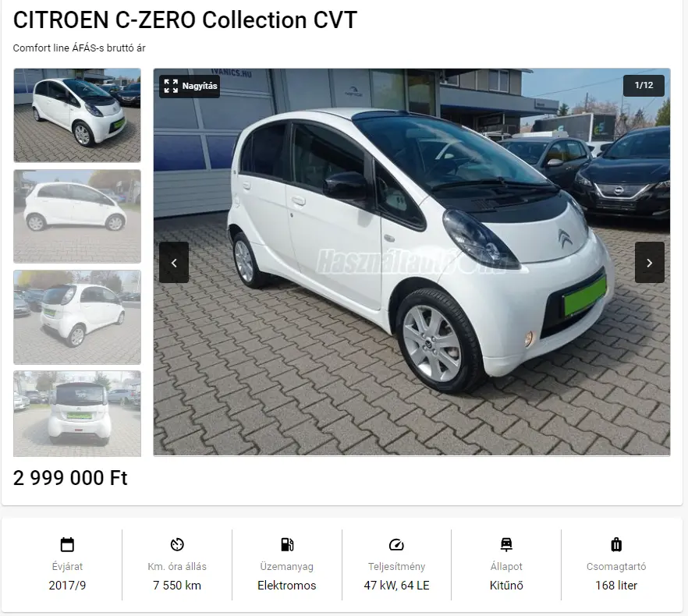Screen dimensions: 688x616
Task: Select the front-angle car thumbnail
Action: (77, 115)
